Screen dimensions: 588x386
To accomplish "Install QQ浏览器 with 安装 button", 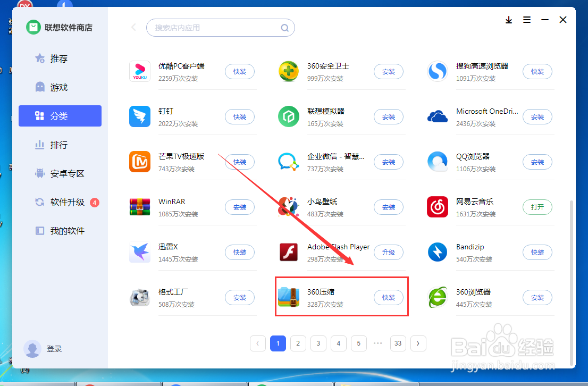I will [537, 162].
